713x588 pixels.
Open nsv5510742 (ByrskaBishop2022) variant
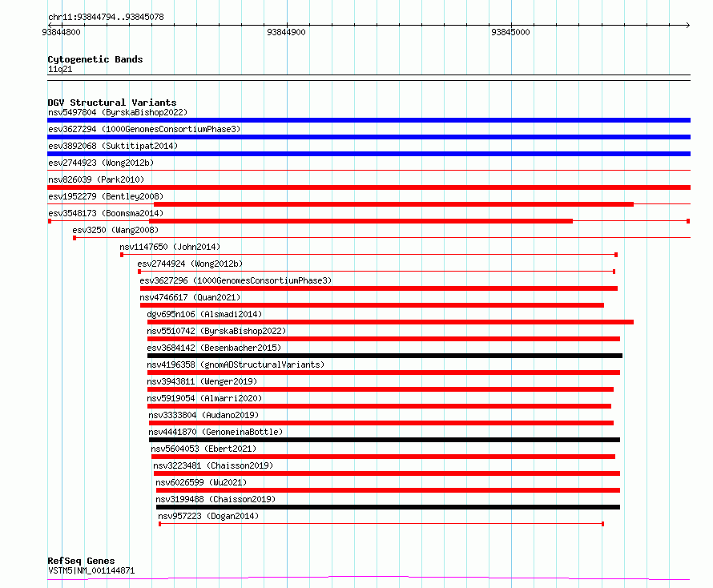(x=216, y=331)
